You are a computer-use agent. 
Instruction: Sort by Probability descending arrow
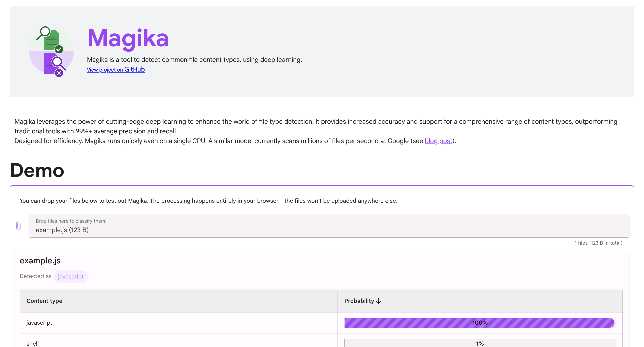(x=379, y=301)
